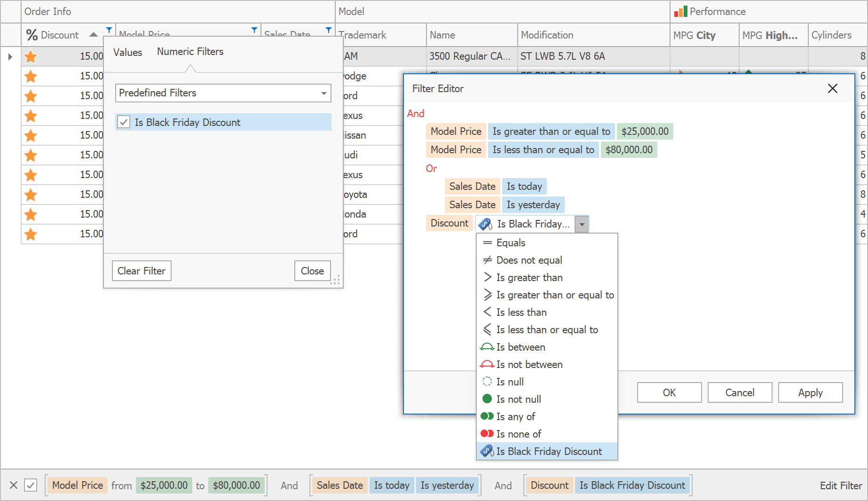Uncheck the Is Black Friday Discount checkbox
Image resolution: width=868 pixels, height=501 pixels.
[x=124, y=122]
